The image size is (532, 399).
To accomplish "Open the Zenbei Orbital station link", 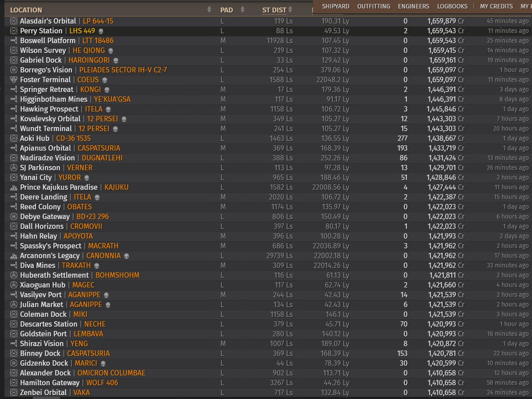I will coord(44,392).
